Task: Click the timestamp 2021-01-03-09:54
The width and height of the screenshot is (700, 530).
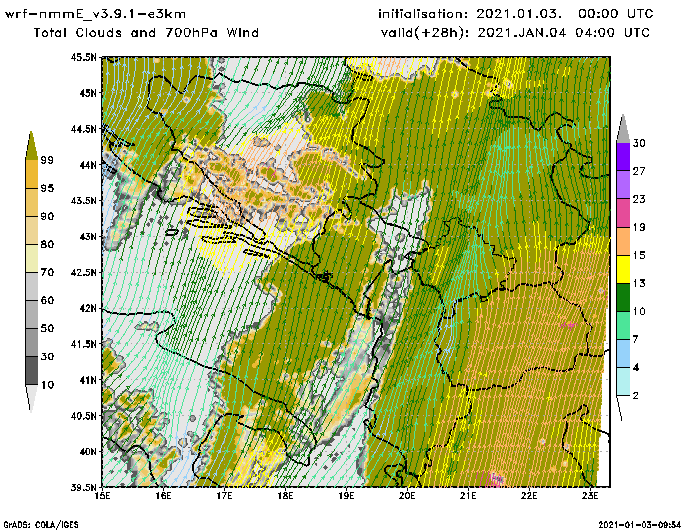Action: pyautogui.click(x=640, y=525)
